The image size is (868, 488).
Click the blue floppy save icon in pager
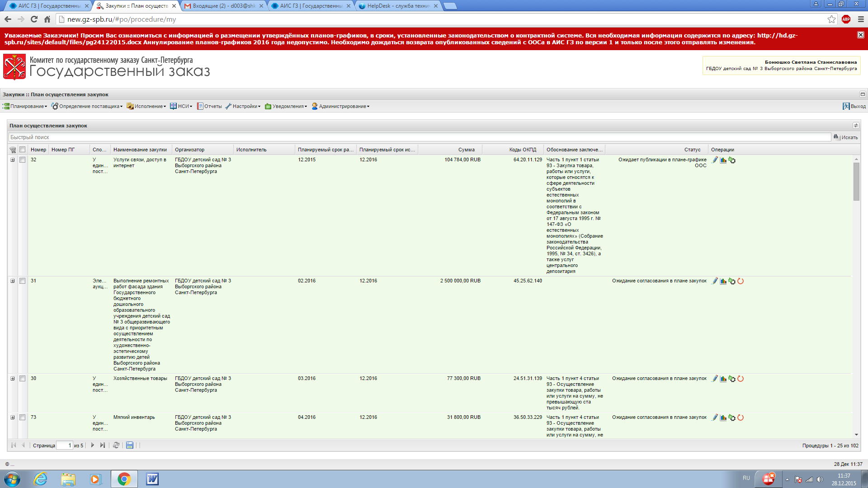(x=130, y=445)
